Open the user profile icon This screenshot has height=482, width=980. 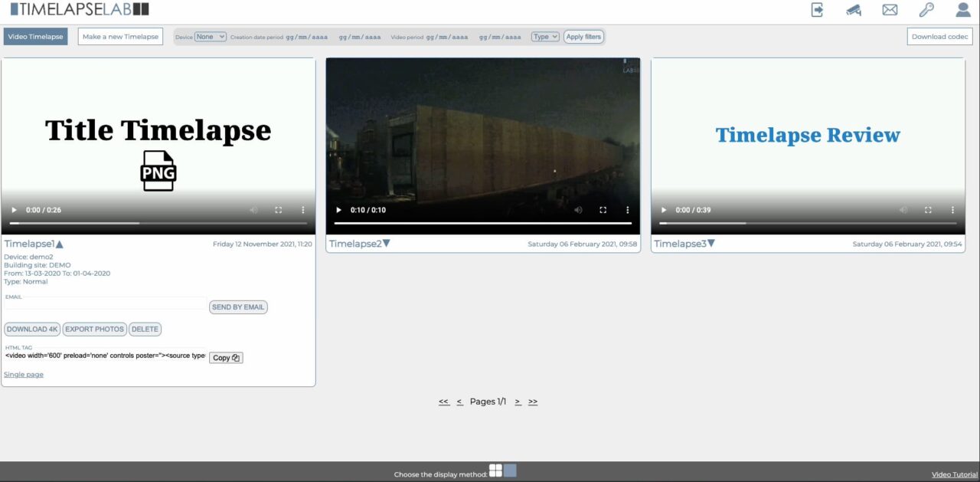tap(963, 10)
